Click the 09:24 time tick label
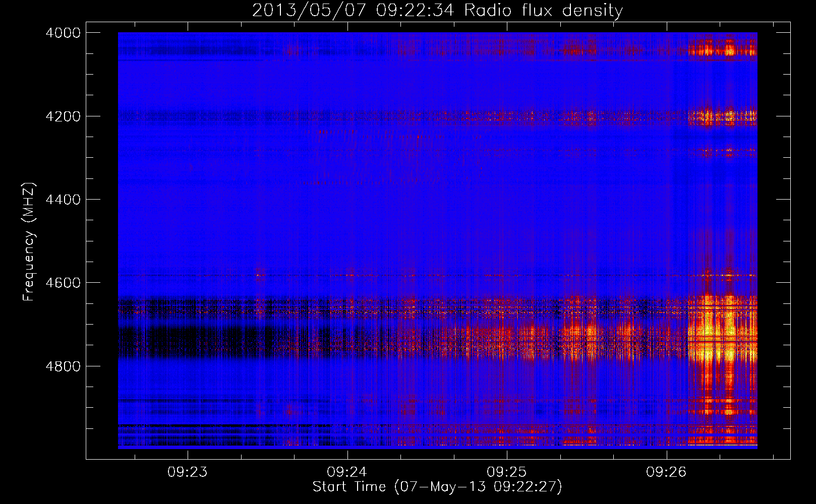The width and height of the screenshot is (816, 504). pos(347,472)
